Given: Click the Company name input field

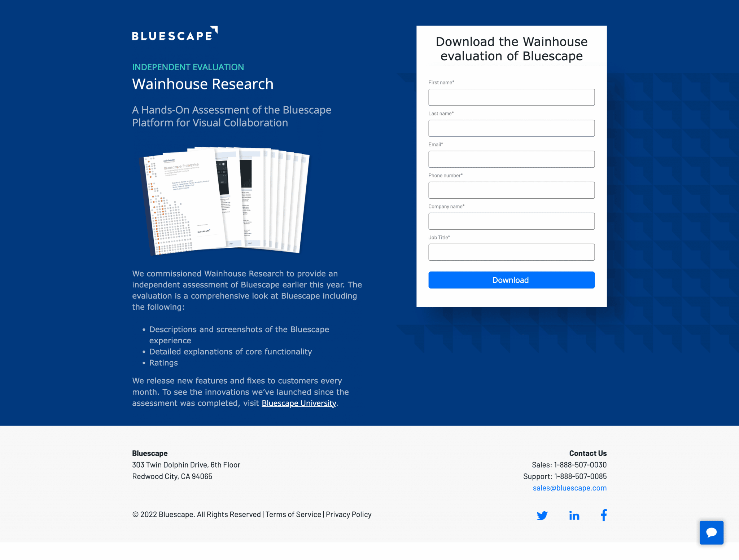Looking at the screenshot, I should 511,221.
